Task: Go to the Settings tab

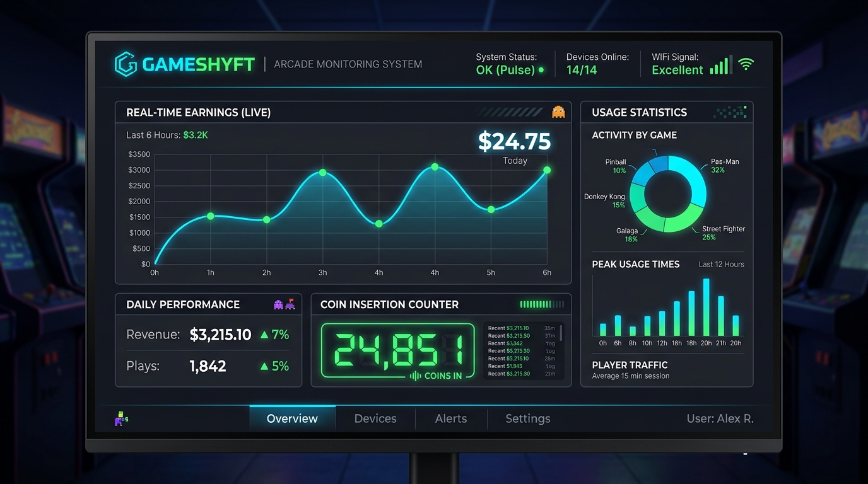Action: 528,418
